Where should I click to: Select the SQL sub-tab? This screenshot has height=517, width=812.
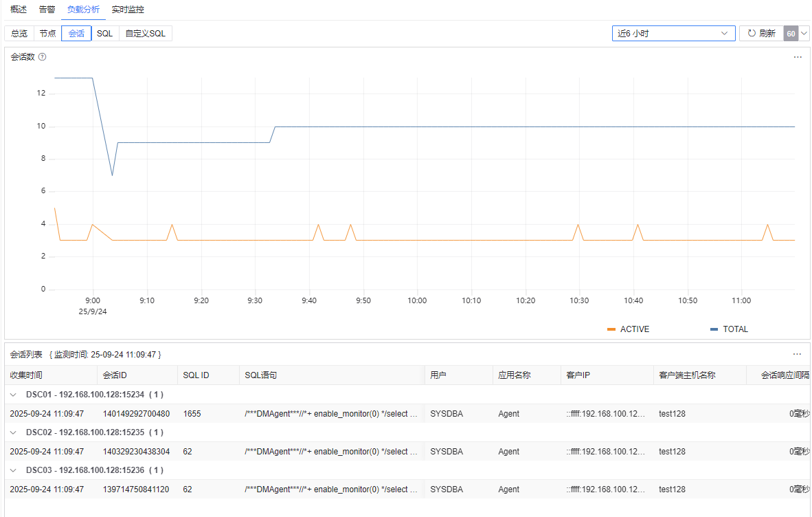(x=104, y=34)
